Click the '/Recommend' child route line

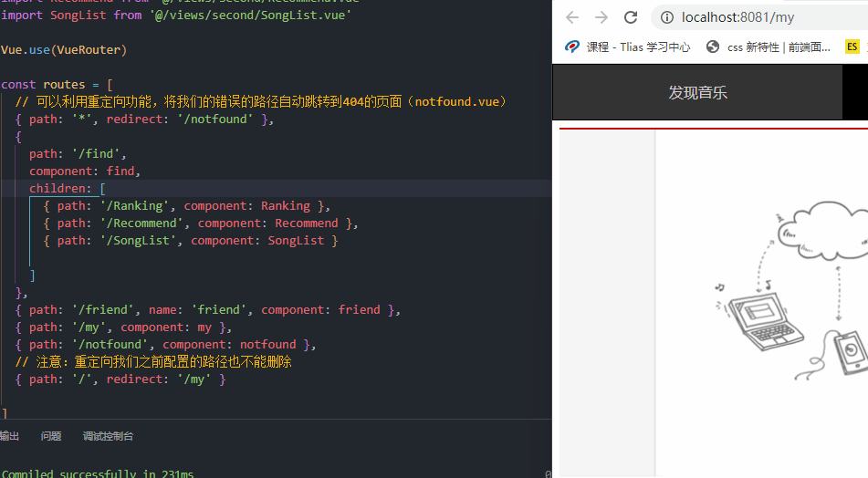[201, 223]
